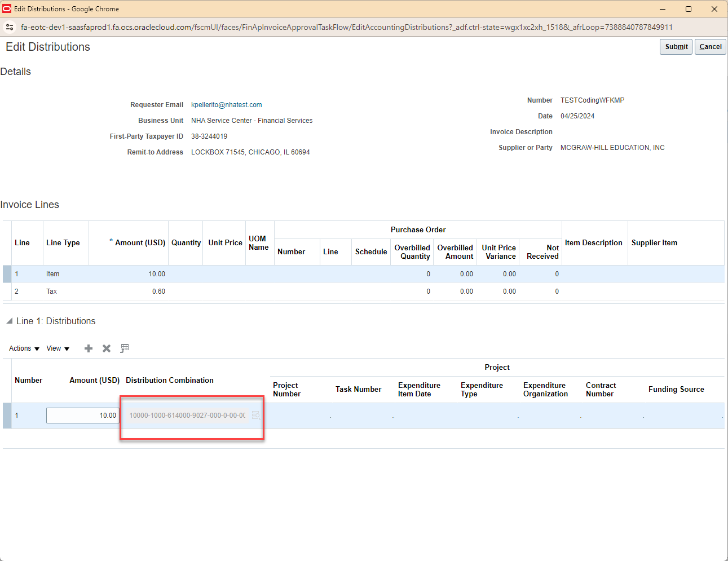Click the 10.00 amount in line 1

tap(157, 274)
